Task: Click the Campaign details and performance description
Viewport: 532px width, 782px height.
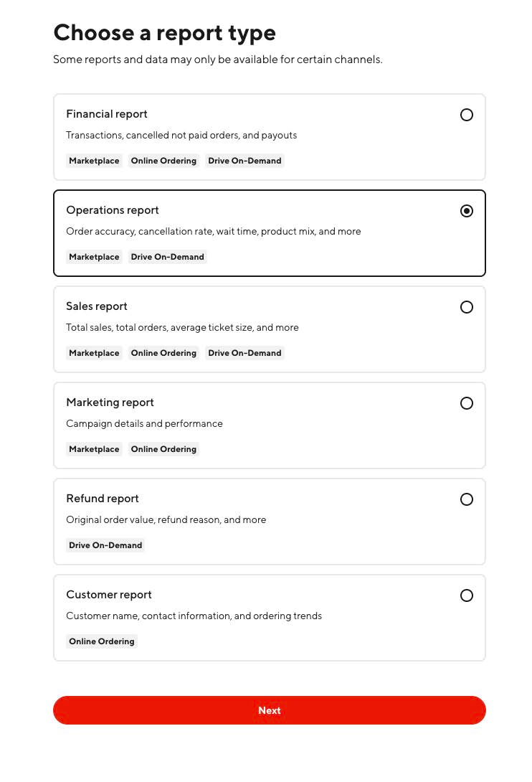Action: pyautogui.click(x=144, y=424)
